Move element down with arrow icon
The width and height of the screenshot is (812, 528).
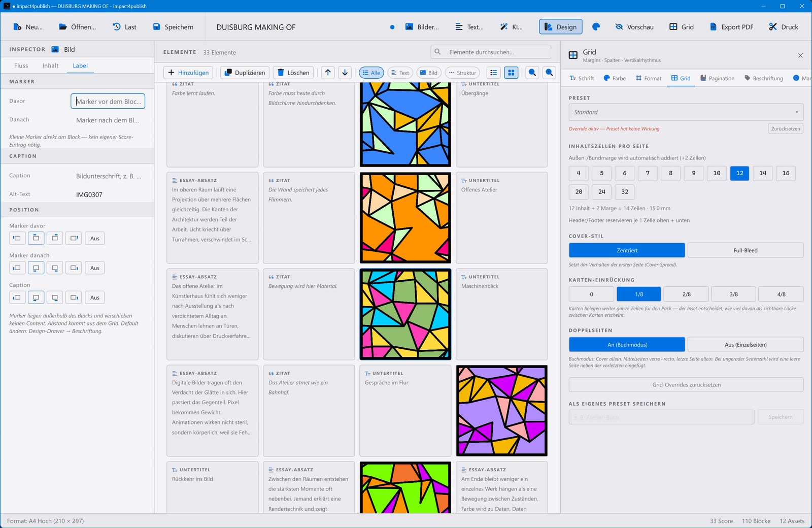[x=345, y=73]
